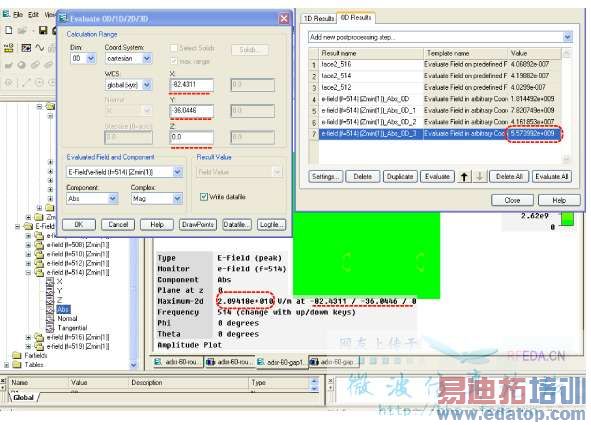Move result up with the arrow icon
591x425 pixels.
click(x=464, y=176)
